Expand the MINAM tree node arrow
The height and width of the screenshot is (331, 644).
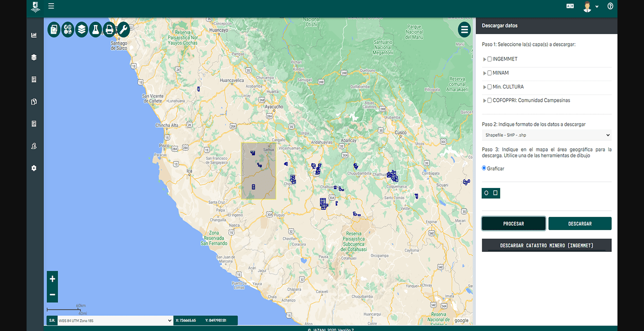point(485,73)
